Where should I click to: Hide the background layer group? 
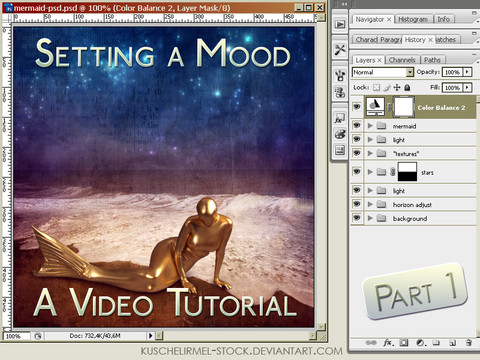click(357, 218)
